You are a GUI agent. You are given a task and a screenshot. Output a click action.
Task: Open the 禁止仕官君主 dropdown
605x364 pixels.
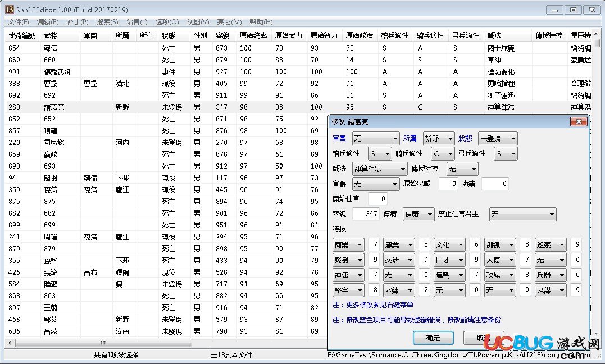(522, 214)
